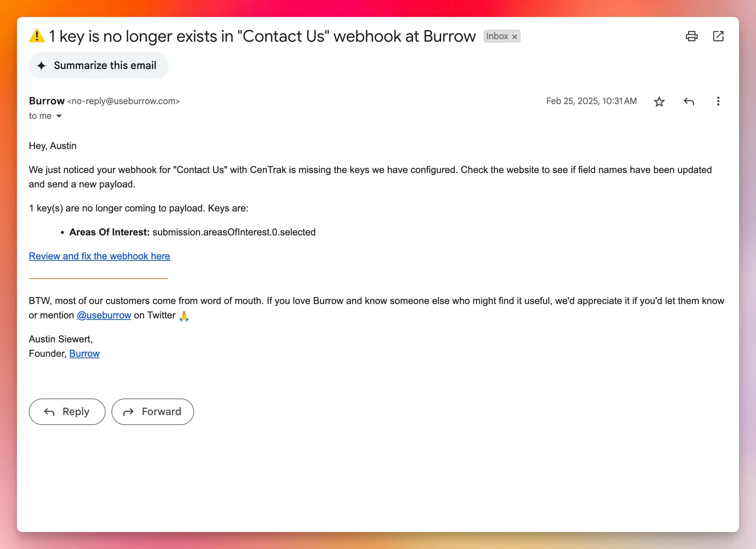Click the warning sign emoji in subject

coord(37,36)
